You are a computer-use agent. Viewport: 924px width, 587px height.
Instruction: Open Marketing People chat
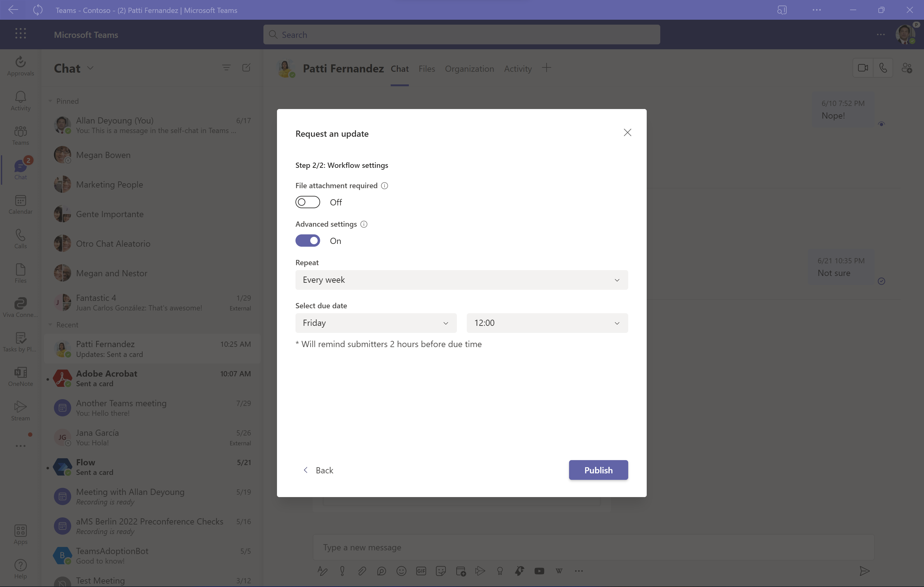click(152, 184)
